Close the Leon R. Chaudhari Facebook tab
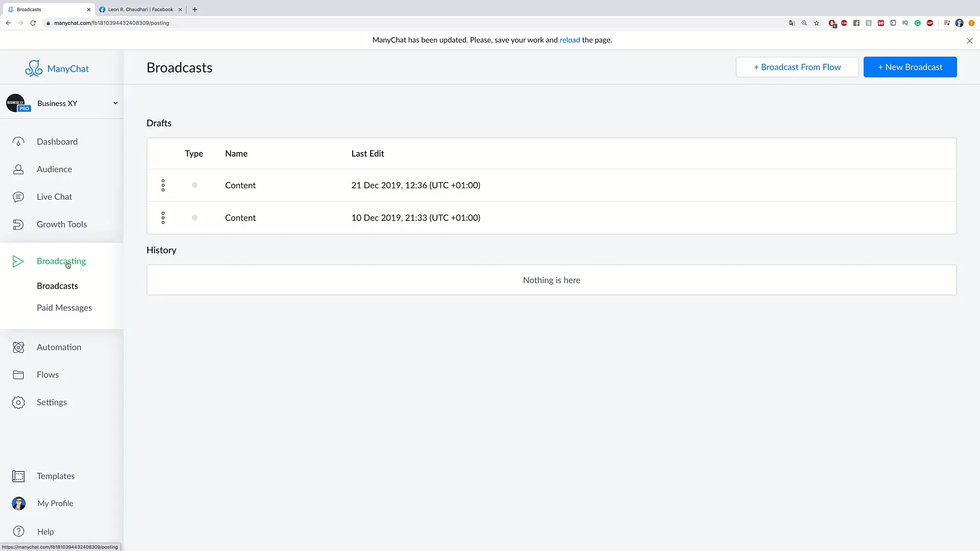This screenshot has height=551, width=980. click(x=180, y=10)
